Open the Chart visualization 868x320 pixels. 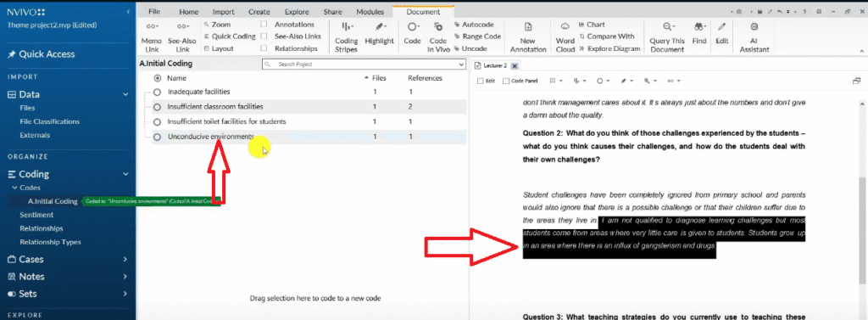pos(592,25)
